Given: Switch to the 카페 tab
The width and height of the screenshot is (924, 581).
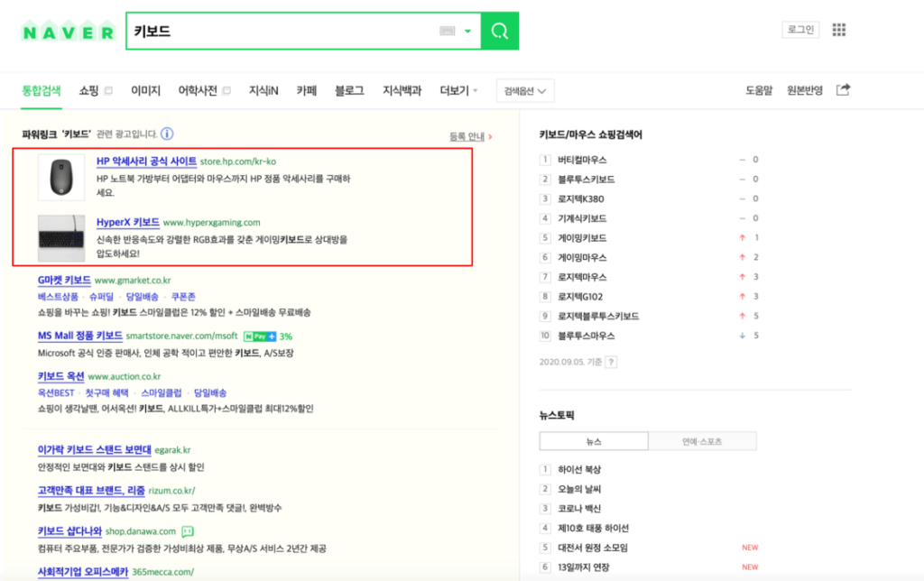Looking at the screenshot, I should (307, 91).
